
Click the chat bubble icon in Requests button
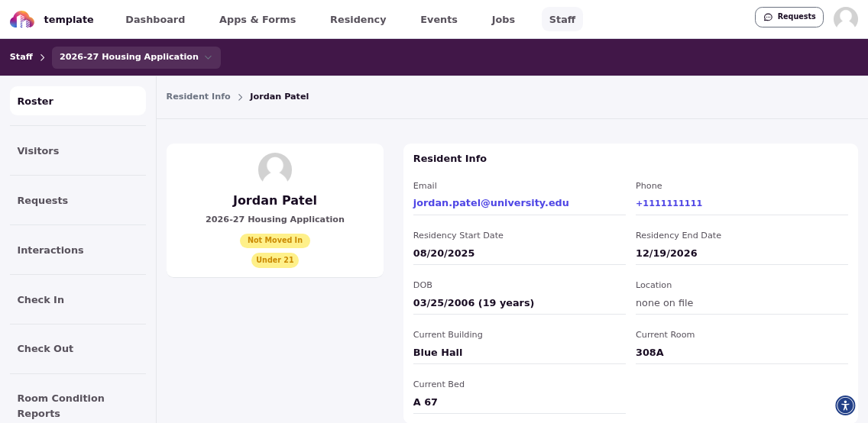click(768, 17)
